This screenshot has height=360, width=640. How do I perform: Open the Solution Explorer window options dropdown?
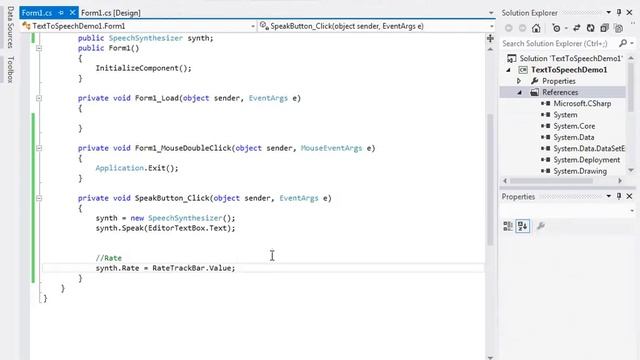(x=609, y=13)
